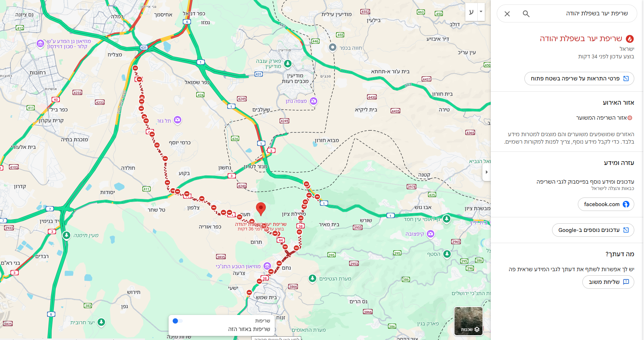Click the קיפצובה camera marker
The image size is (644, 340).
[x=431, y=234]
